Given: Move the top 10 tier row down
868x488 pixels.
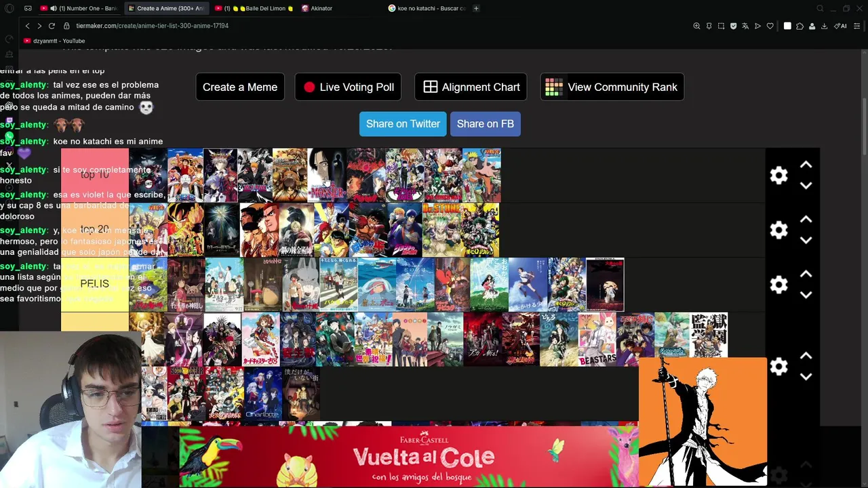Looking at the screenshot, I should click(x=806, y=186).
